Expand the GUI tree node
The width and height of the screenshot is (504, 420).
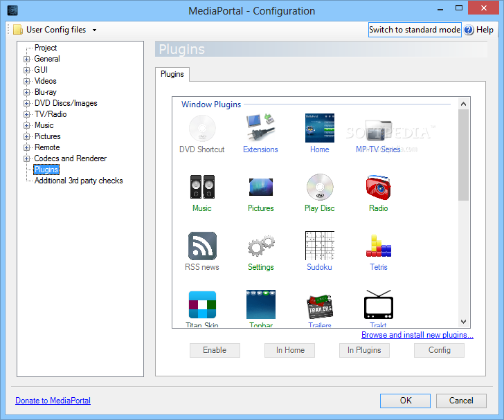(x=27, y=70)
